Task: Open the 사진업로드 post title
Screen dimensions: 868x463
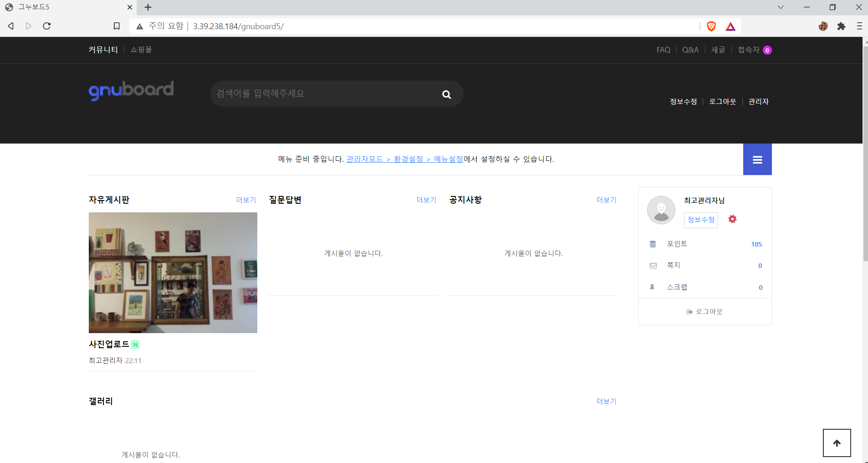Action: click(109, 344)
